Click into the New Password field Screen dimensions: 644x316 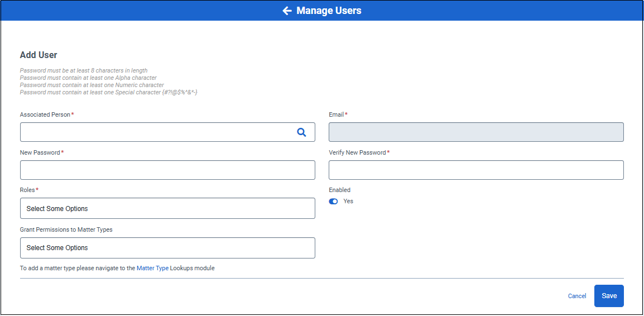pyautogui.click(x=167, y=170)
